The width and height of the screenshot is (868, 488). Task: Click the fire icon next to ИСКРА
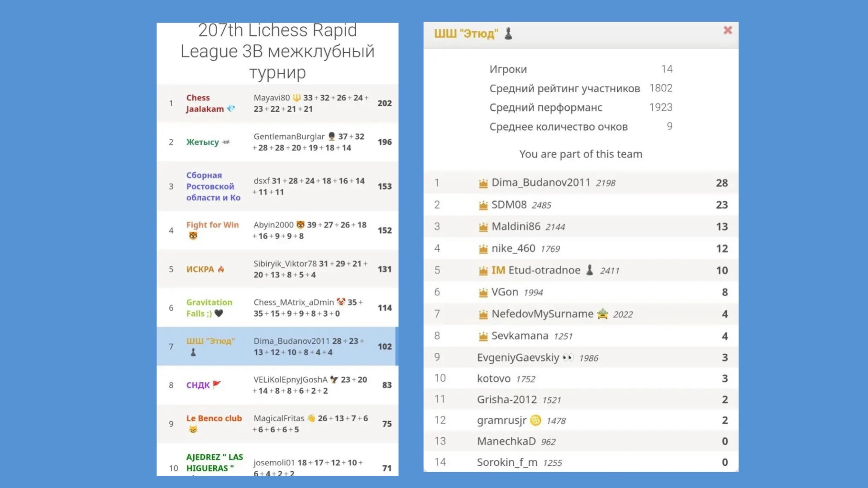221,269
